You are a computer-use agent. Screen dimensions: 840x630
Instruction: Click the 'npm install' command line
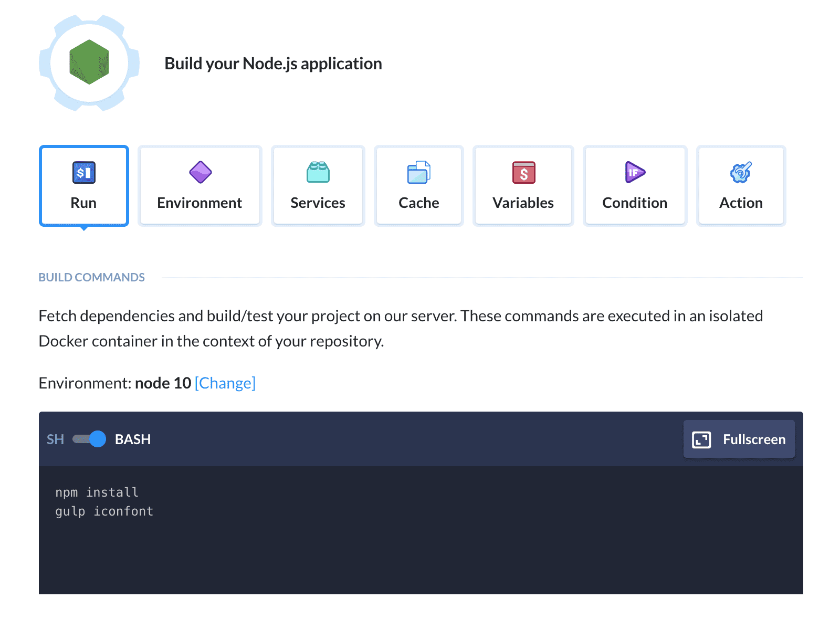coord(97,492)
